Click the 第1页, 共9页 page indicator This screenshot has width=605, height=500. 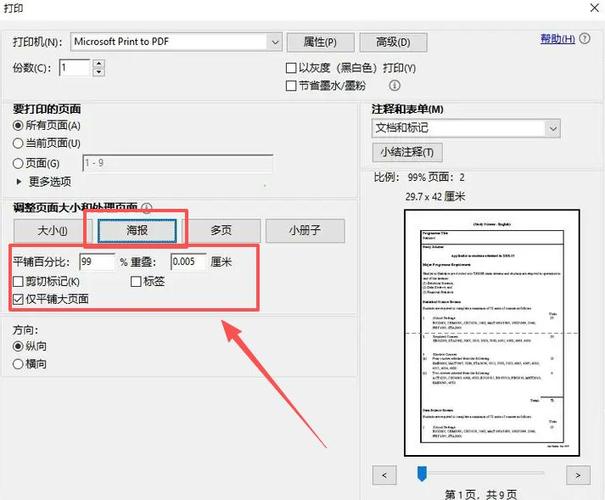[481, 494]
